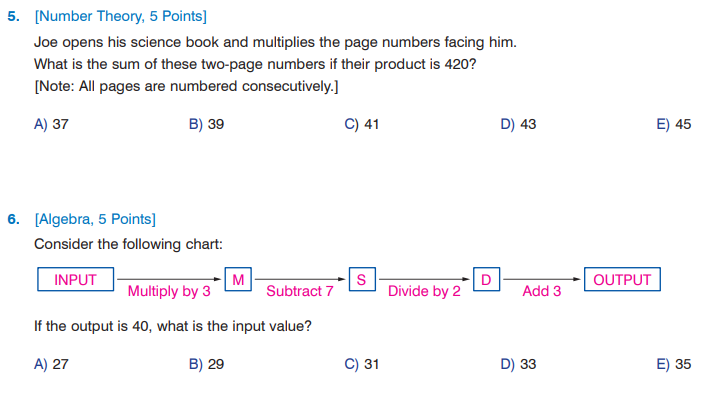Click the 'Multiply by 3' label
This screenshot has width=717, height=410.
tap(169, 292)
